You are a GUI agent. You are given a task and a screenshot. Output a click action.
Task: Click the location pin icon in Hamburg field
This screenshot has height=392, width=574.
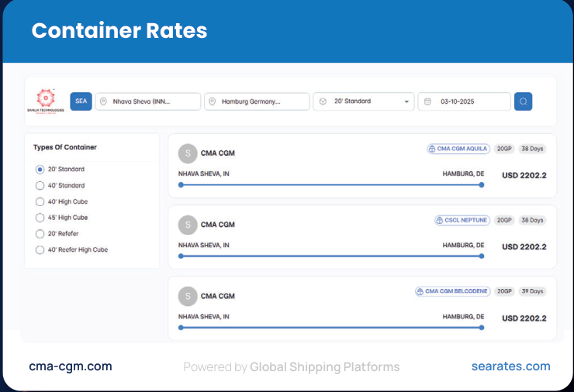coord(212,101)
